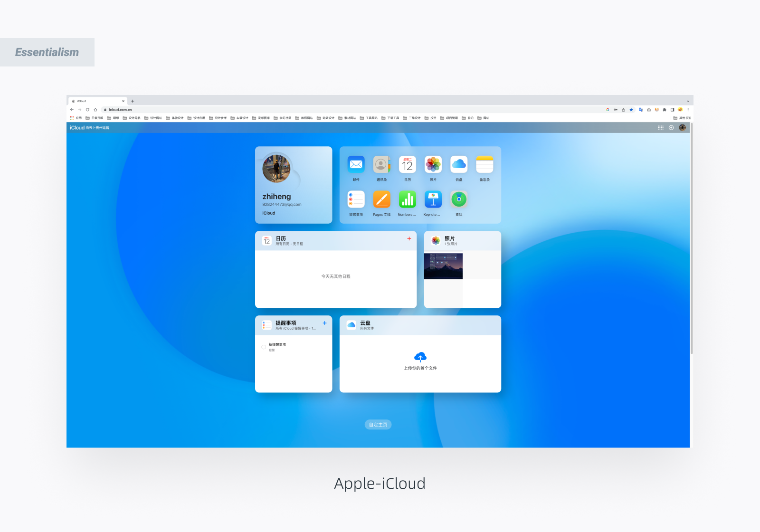Open the 教程网站 bookmark folder
The width and height of the screenshot is (760, 532).
coord(304,118)
